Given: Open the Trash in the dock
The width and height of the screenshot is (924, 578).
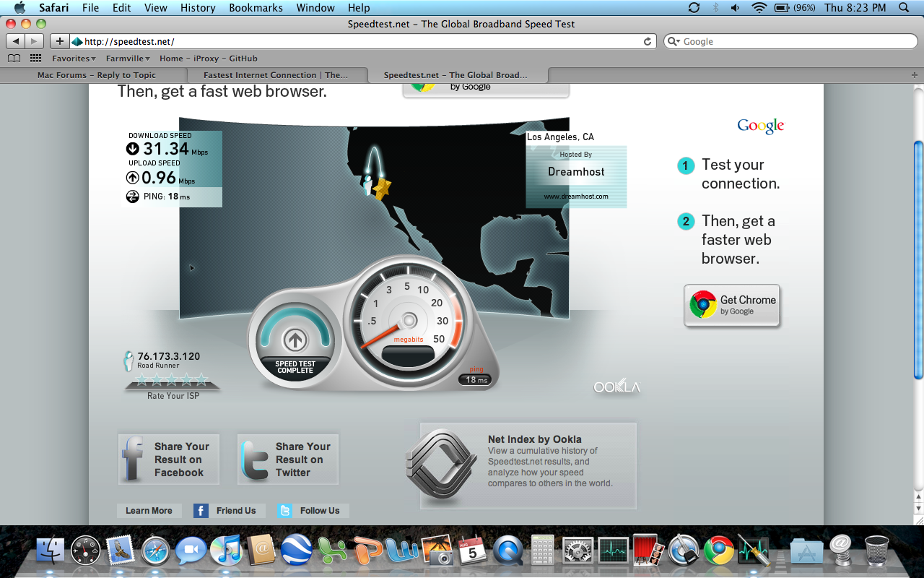Looking at the screenshot, I should click(876, 551).
